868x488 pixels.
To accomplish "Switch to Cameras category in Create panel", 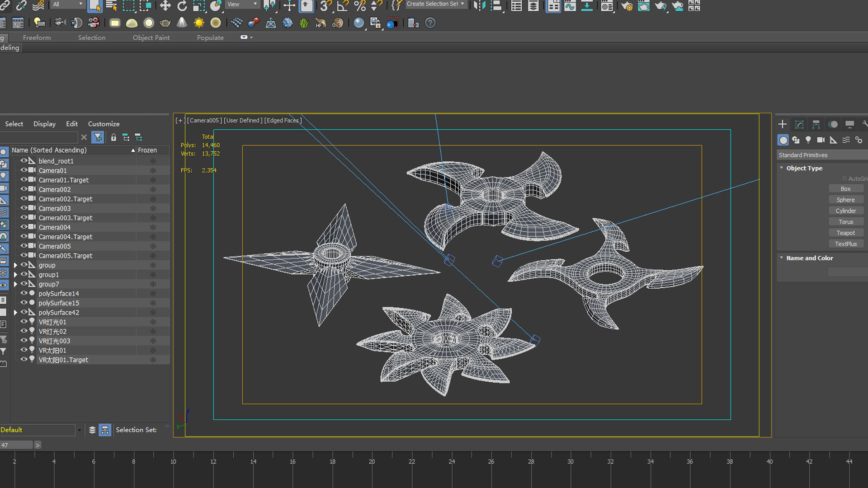I will [x=821, y=140].
